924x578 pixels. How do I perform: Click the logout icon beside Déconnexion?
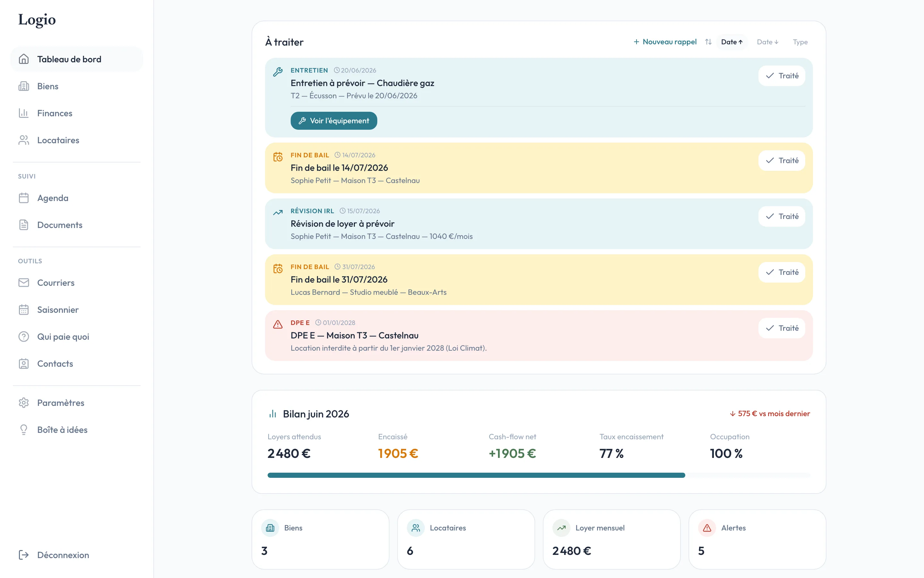[x=24, y=555]
